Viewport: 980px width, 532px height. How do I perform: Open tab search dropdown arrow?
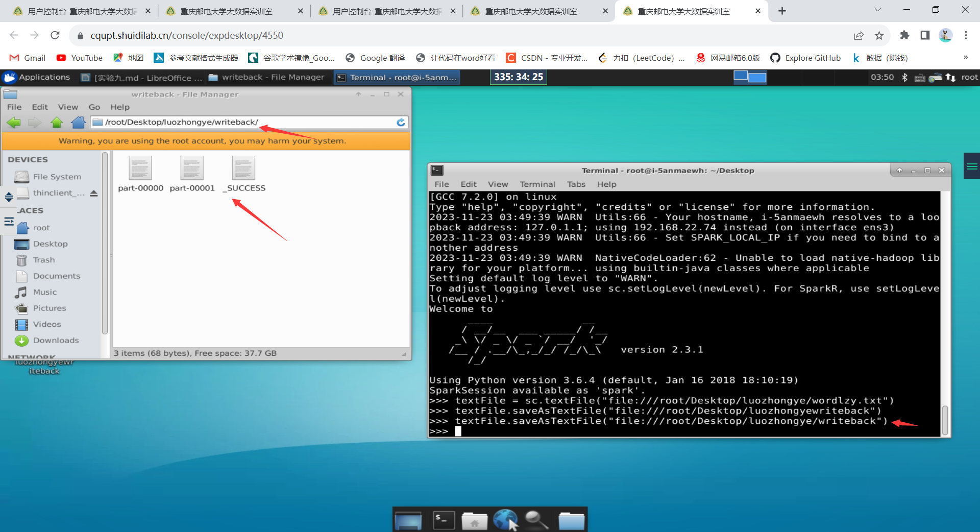click(x=877, y=10)
